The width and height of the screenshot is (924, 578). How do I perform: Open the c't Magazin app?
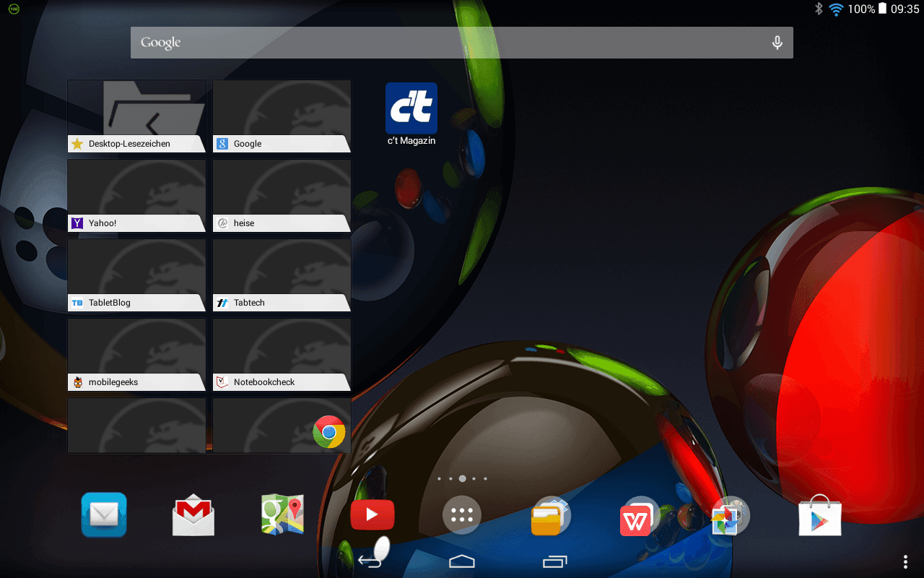[x=411, y=114]
